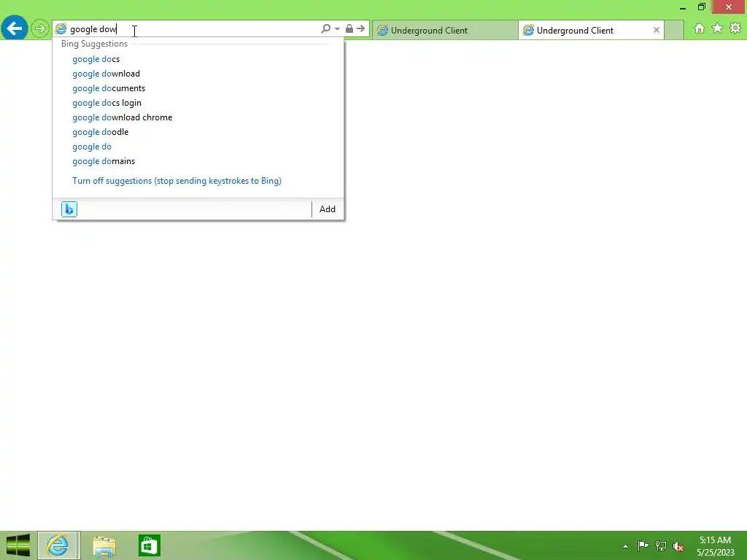The width and height of the screenshot is (747, 560).
Task: Close the active Underground Client tab
Action: pyautogui.click(x=656, y=30)
